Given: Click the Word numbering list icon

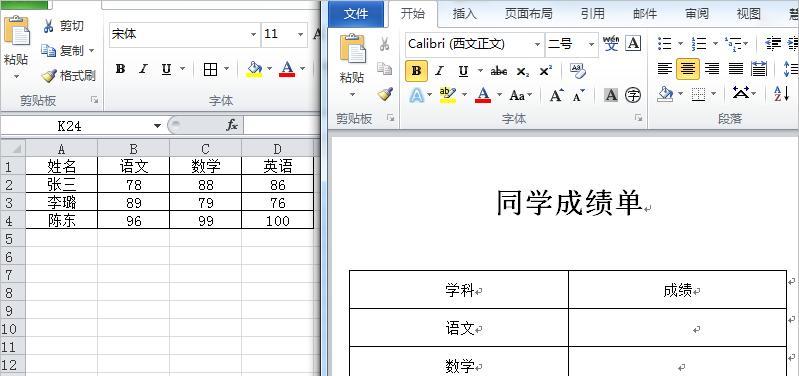Looking at the screenshot, I should click(699, 43).
